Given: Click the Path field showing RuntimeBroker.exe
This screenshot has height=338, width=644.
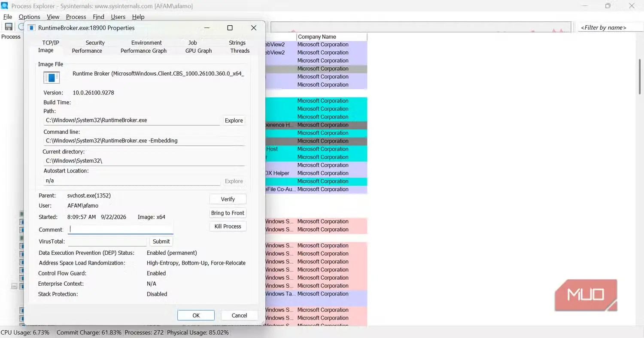Looking at the screenshot, I should tap(132, 121).
